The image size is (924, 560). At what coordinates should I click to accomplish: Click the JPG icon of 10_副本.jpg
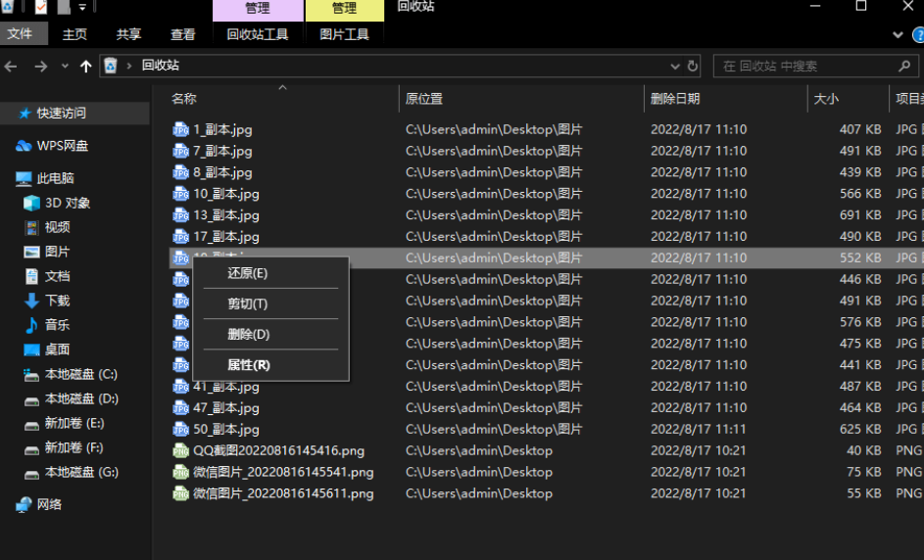click(180, 194)
